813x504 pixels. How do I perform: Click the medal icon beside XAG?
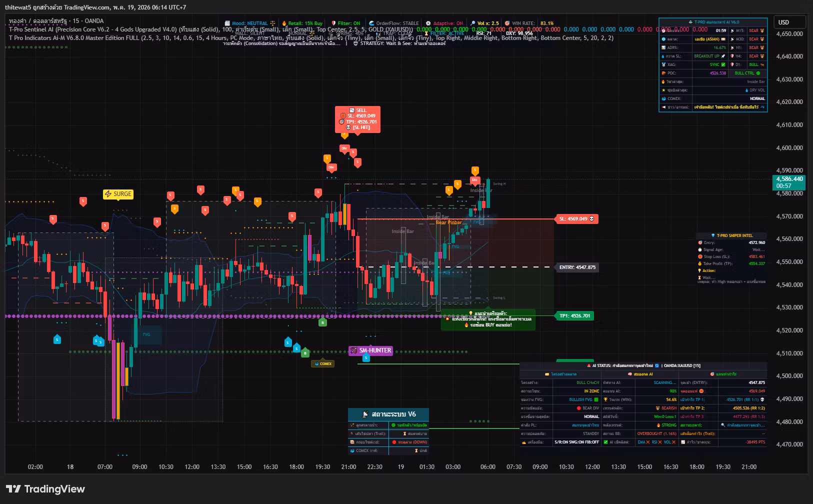pos(663,64)
